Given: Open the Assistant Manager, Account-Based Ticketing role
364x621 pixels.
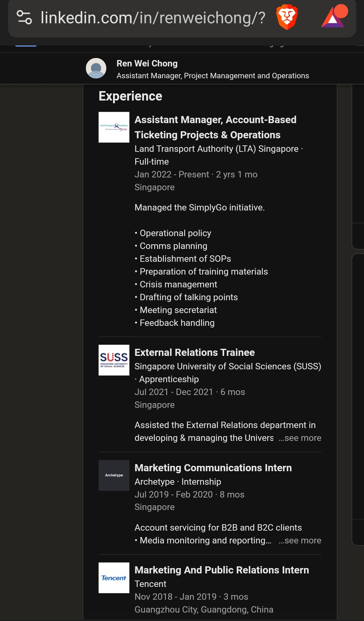Looking at the screenshot, I should (215, 127).
